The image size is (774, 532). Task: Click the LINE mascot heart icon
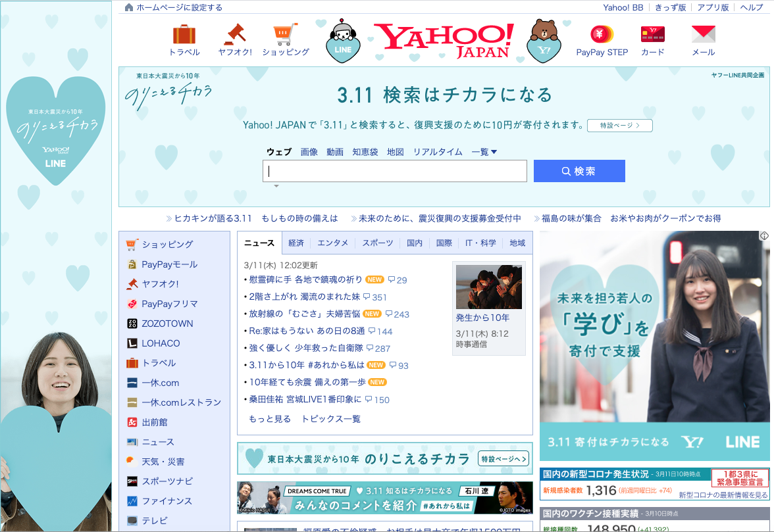coord(343,41)
